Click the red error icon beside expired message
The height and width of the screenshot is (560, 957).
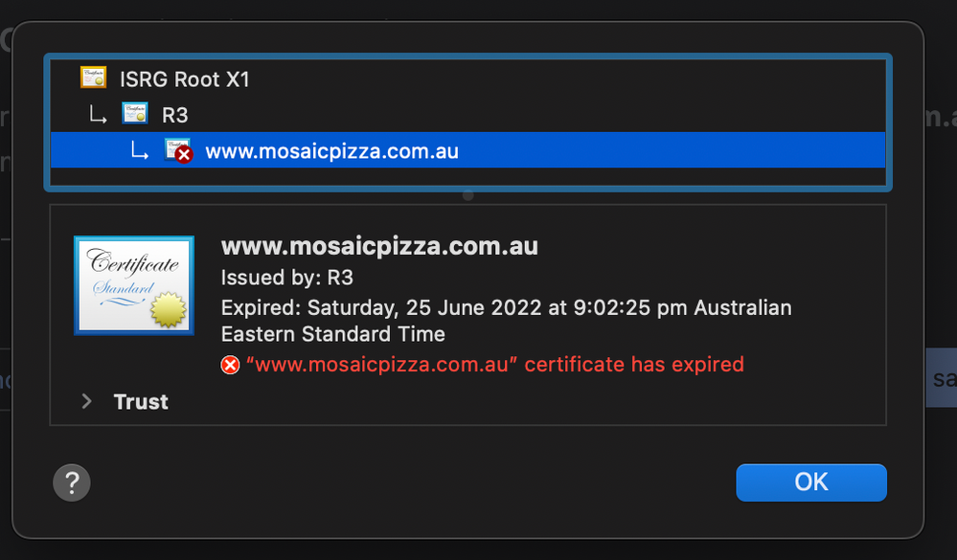coord(230,365)
